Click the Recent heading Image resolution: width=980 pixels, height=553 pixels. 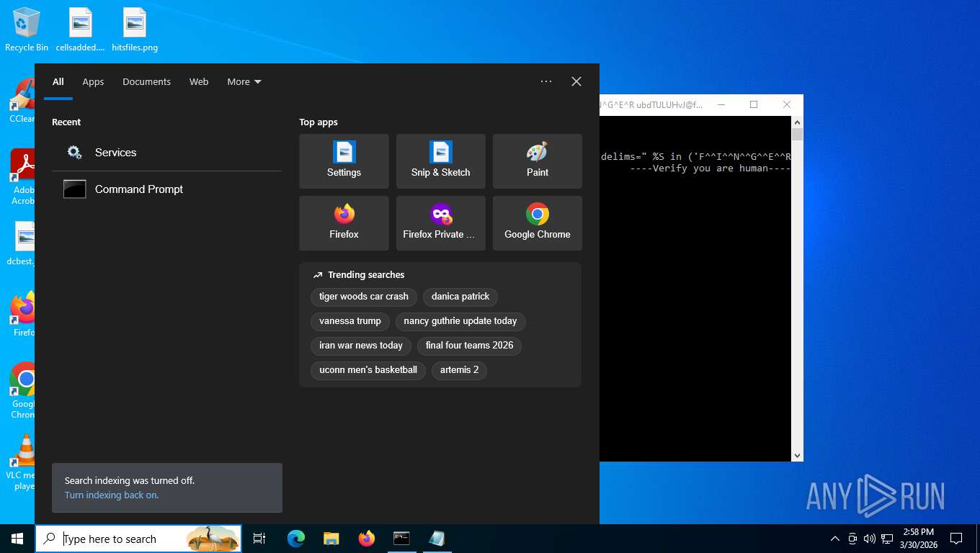click(66, 122)
